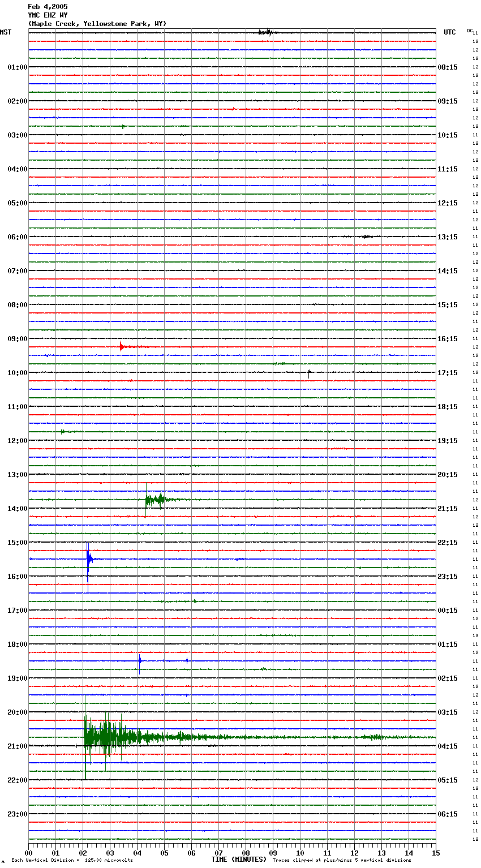Click the date text "Feb 4,2005"
The image size is (481, 868).
pos(48,7)
